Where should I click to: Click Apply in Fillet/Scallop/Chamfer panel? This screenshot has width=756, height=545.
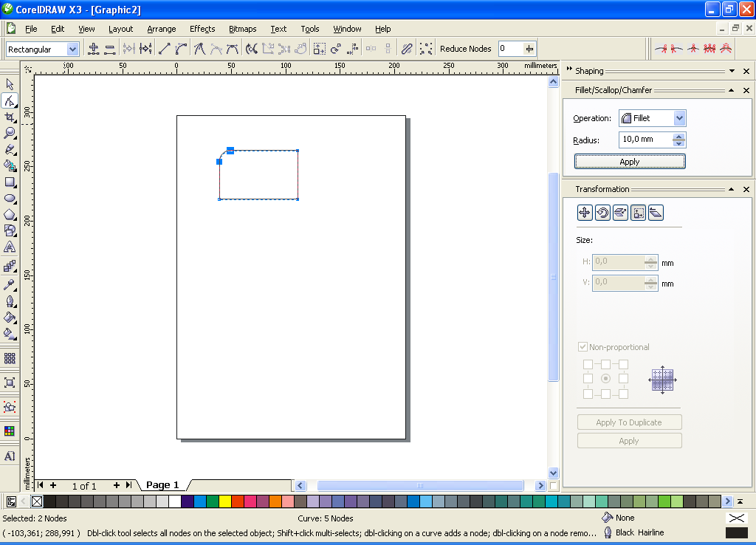(630, 162)
